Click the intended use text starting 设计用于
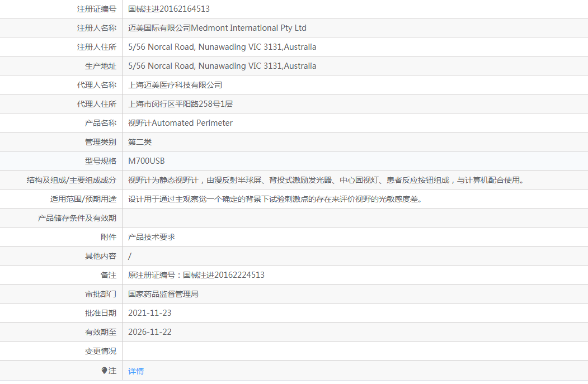Screen dimensions: 588x384 click(275, 200)
